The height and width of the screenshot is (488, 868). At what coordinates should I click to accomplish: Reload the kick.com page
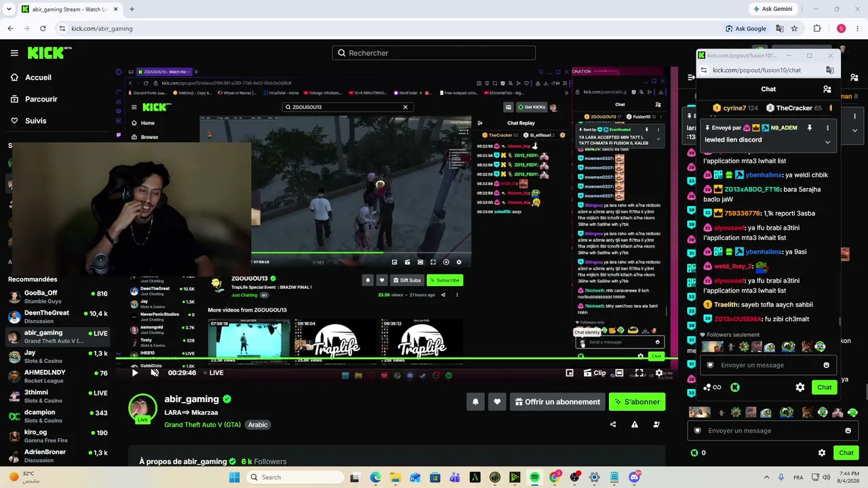point(43,28)
